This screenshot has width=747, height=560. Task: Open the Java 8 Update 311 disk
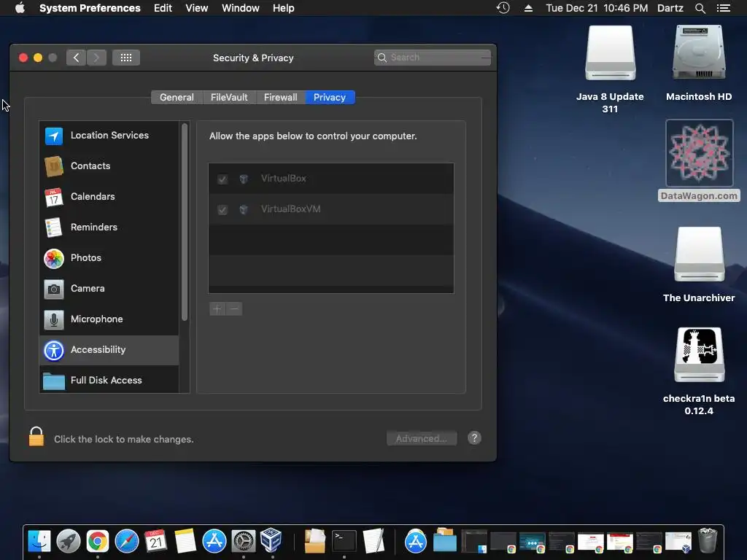pyautogui.click(x=611, y=68)
